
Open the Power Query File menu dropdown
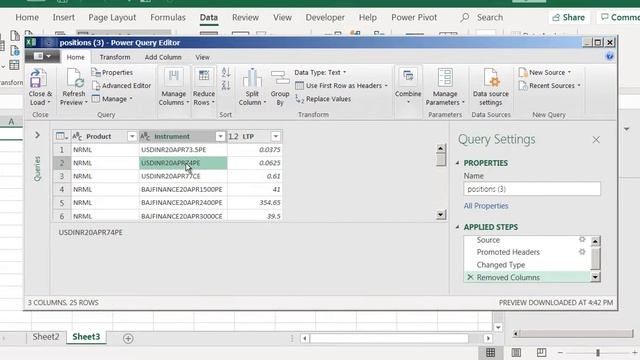point(42,56)
